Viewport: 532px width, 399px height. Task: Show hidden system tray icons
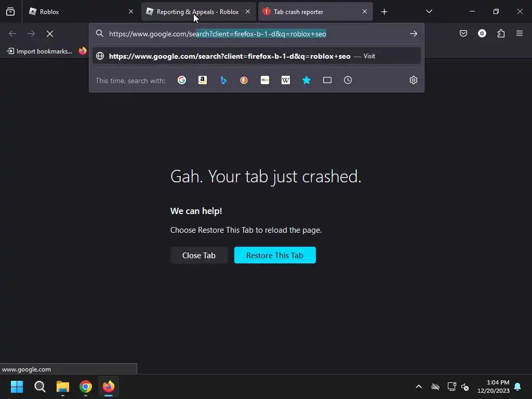(419, 387)
